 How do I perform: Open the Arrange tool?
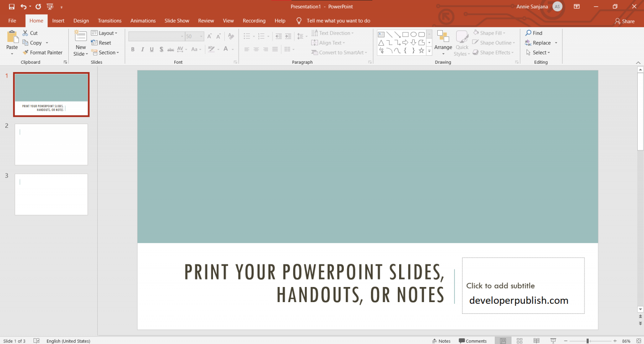(443, 42)
